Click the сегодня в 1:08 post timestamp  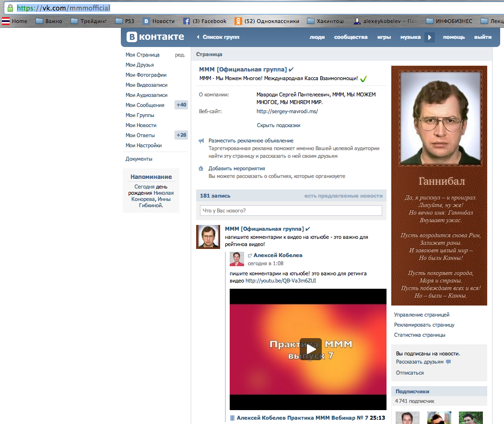point(266,264)
